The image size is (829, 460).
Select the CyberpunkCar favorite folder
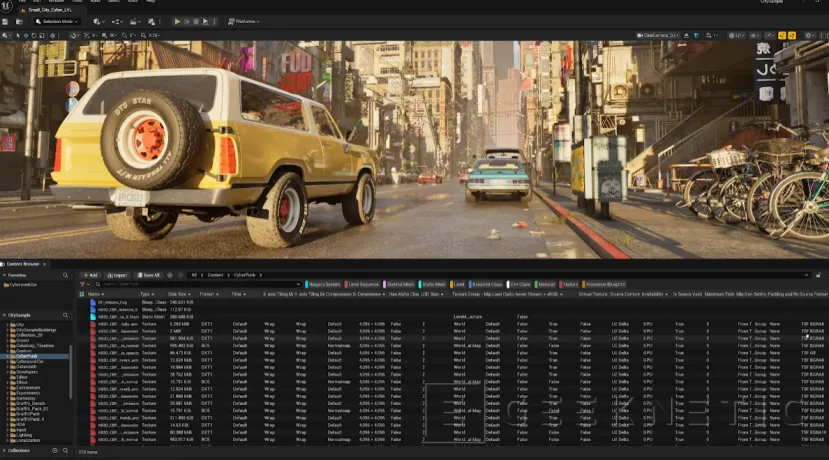(23, 285)
